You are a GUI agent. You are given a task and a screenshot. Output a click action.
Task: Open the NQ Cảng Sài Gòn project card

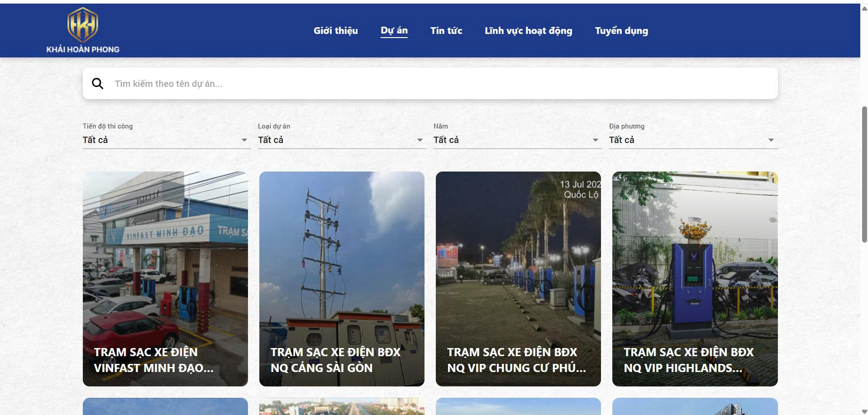tap(342, 279)
